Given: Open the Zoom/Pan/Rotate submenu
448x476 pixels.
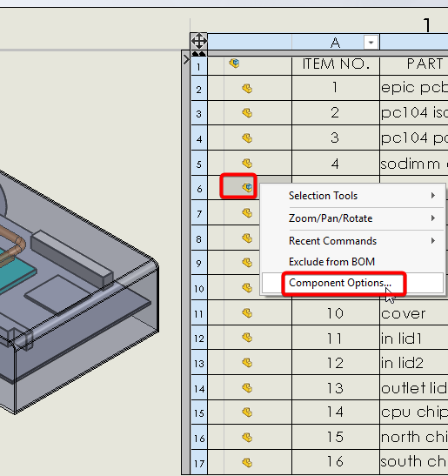Looking at the screenshot, I should (352, 218).
